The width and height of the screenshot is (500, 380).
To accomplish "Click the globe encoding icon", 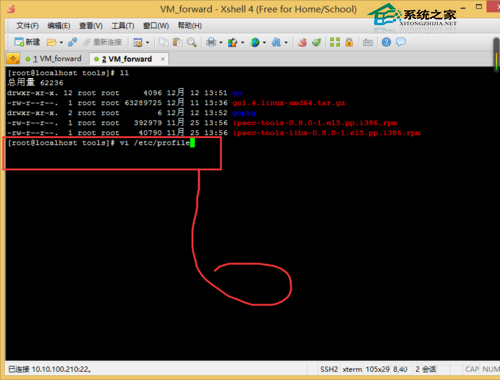I will [x=255, y=42].
